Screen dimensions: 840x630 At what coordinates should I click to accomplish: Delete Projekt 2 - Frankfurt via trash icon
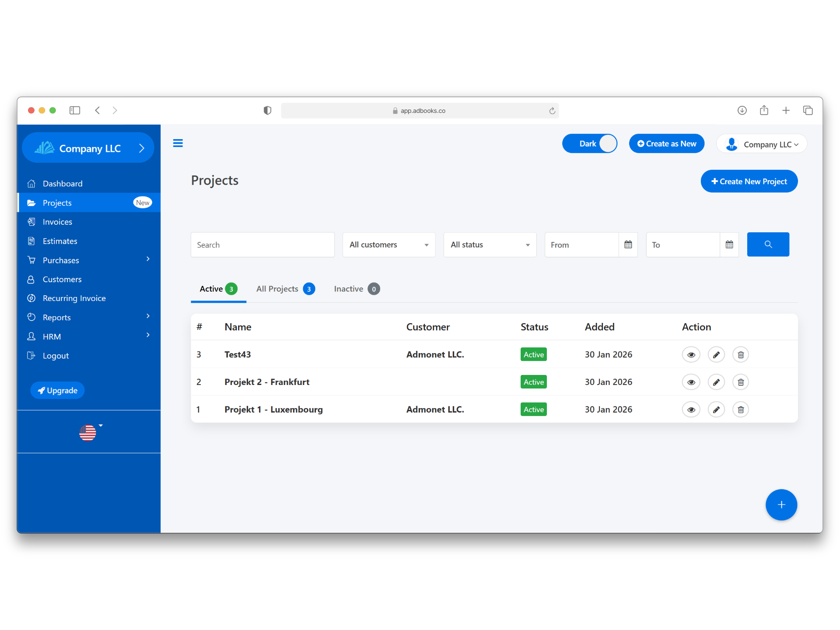click(x=741, y=382)
